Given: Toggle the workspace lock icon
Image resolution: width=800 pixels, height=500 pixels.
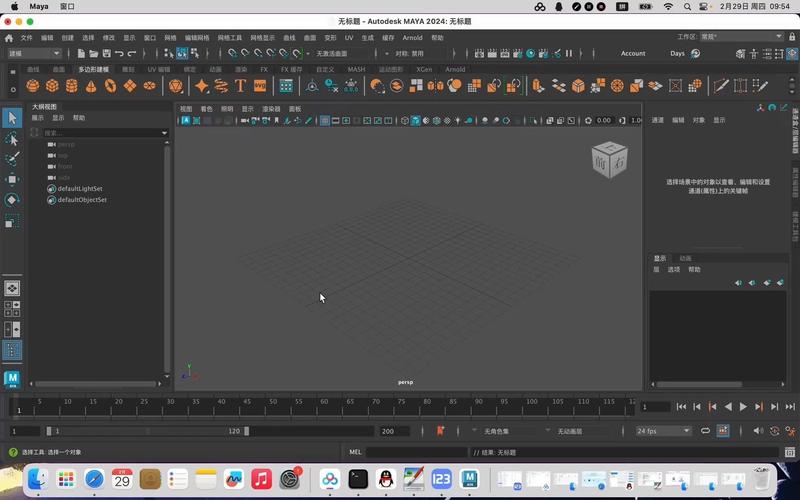Looking at the screenshot, I should [x=790, y=38].
